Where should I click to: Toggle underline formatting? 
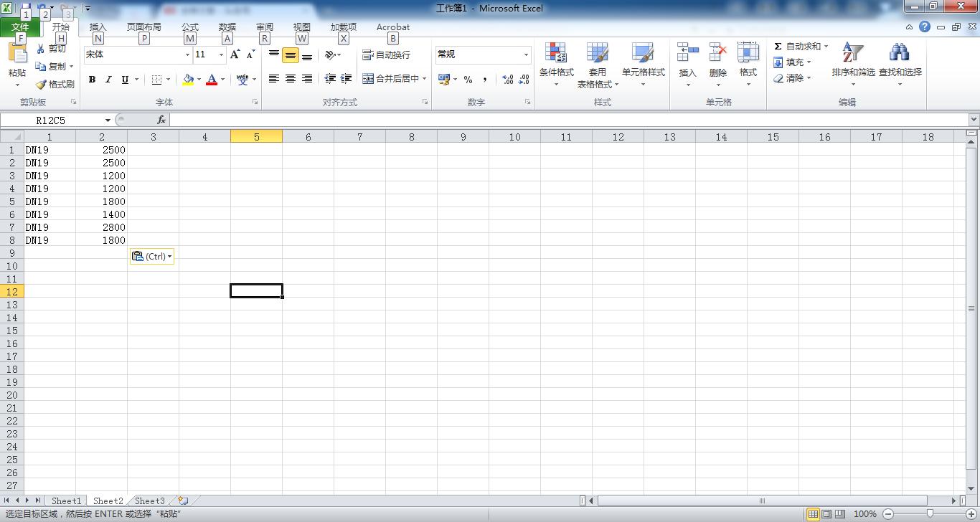coord(125,80)
